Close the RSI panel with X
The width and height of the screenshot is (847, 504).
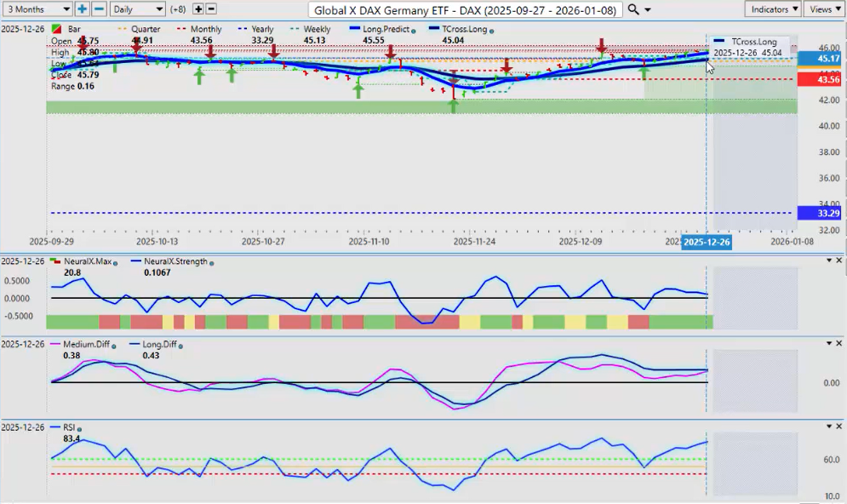pos(838,426)
